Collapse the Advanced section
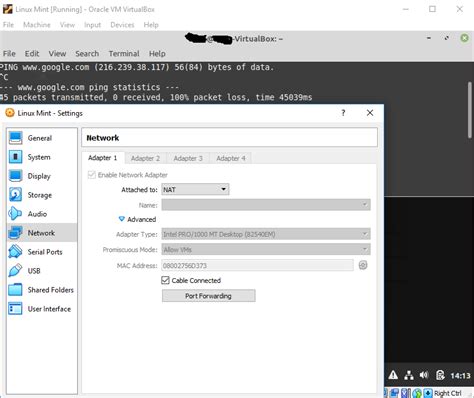Viewport: 474px width, 398px height. pyautogui.click(x=137, y=219)
